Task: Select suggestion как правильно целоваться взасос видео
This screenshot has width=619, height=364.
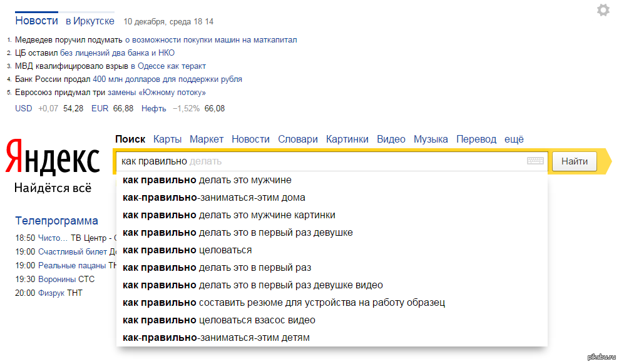Action: click(x=332, y=320)
